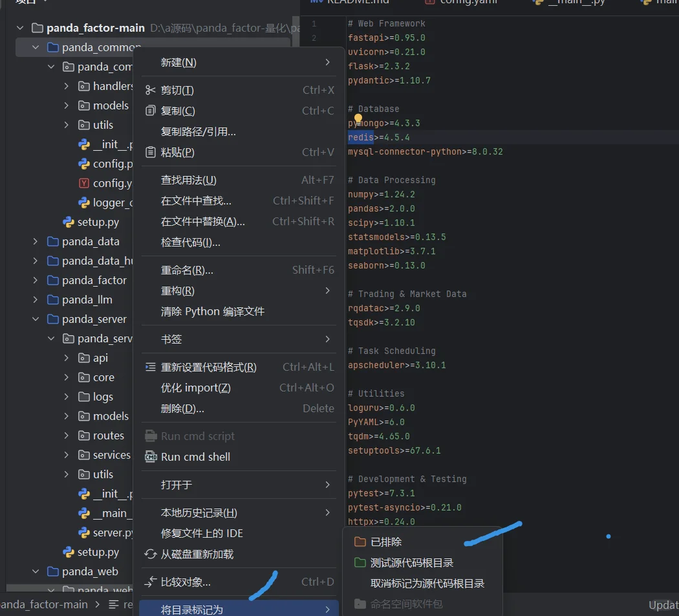Choose 取消标记为源代码根目录 option
Image resolution: width=679 pixels, height=616 pixels.
(423, 584)
